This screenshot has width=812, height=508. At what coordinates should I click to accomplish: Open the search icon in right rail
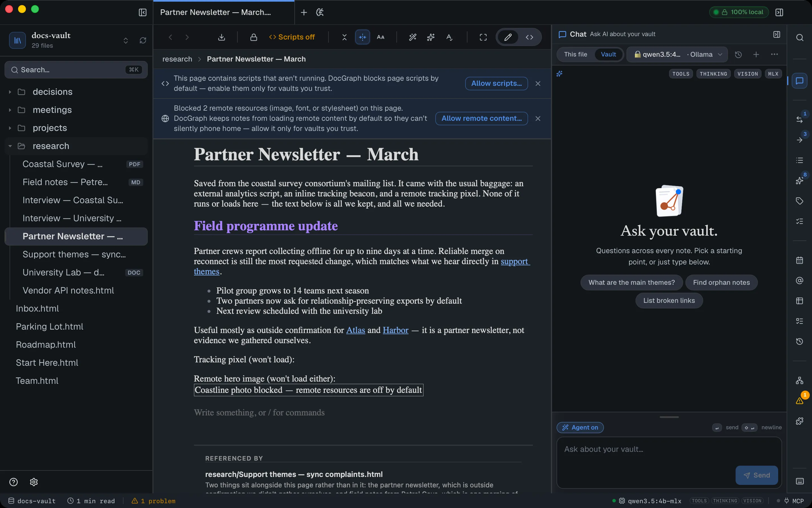[800, 37]
